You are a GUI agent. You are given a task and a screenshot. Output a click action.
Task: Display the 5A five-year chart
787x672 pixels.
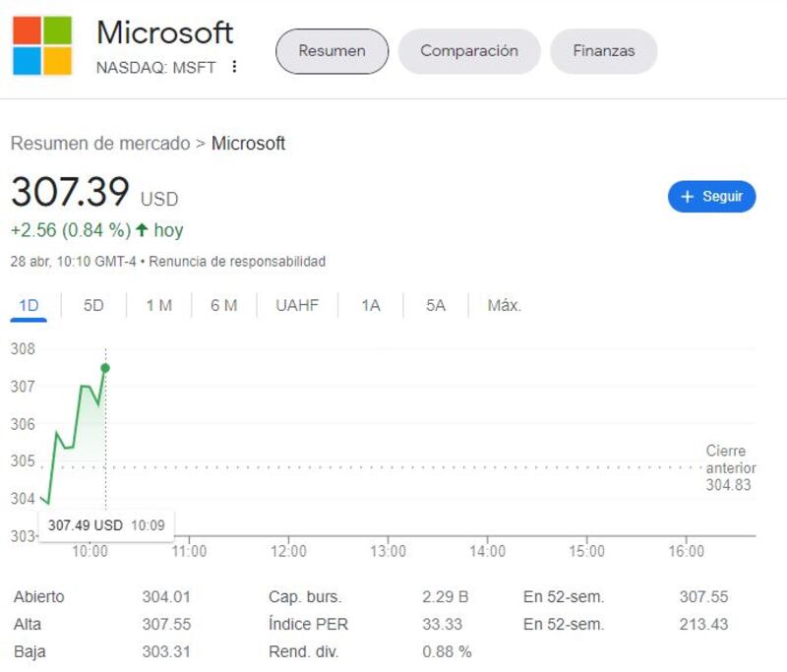(436, 305)
